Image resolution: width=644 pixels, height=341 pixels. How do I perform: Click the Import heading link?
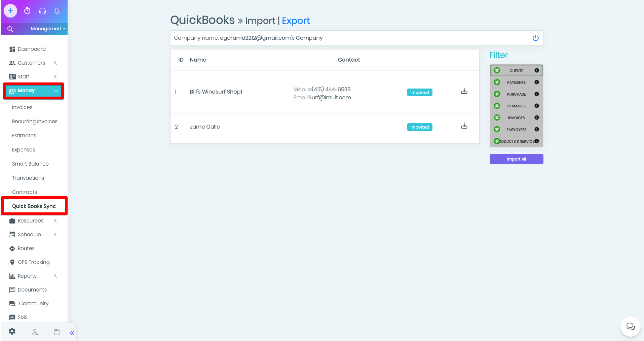tap(260, 21)
